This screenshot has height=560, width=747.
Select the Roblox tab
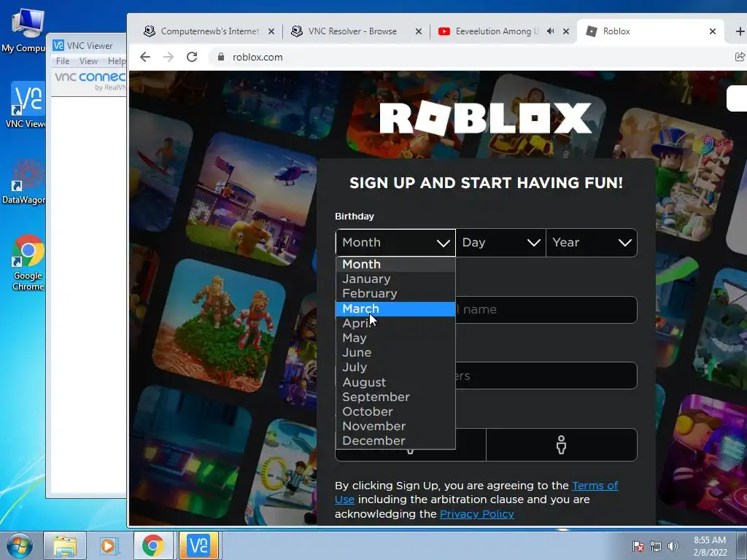[650, 31]
